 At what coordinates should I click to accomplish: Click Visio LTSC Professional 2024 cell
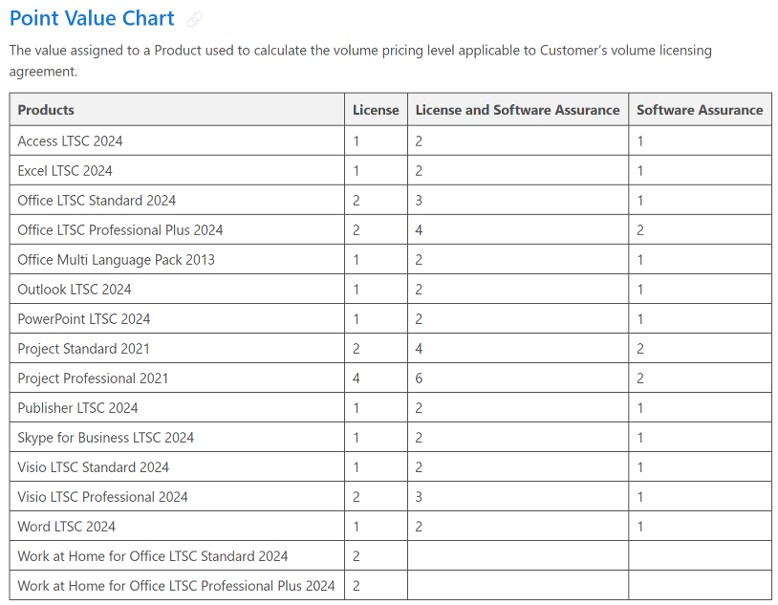pos(102,497)
